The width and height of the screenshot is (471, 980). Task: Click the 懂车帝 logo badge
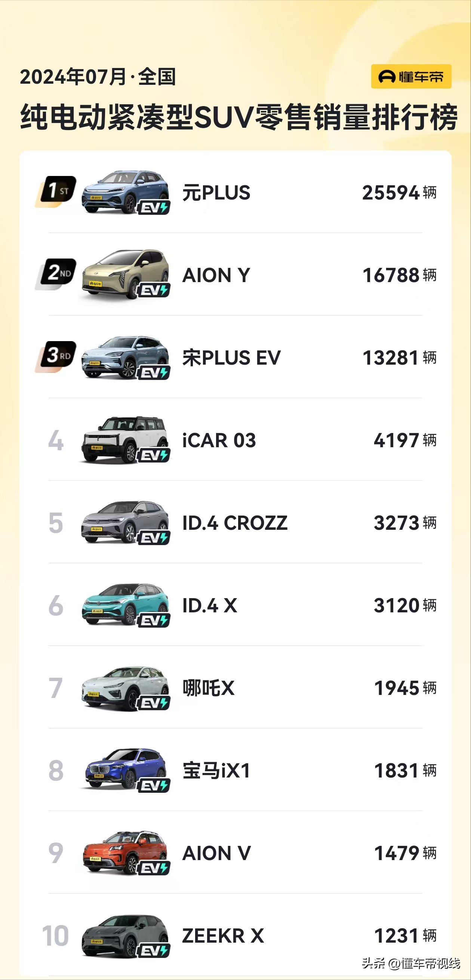coord(411,77)
